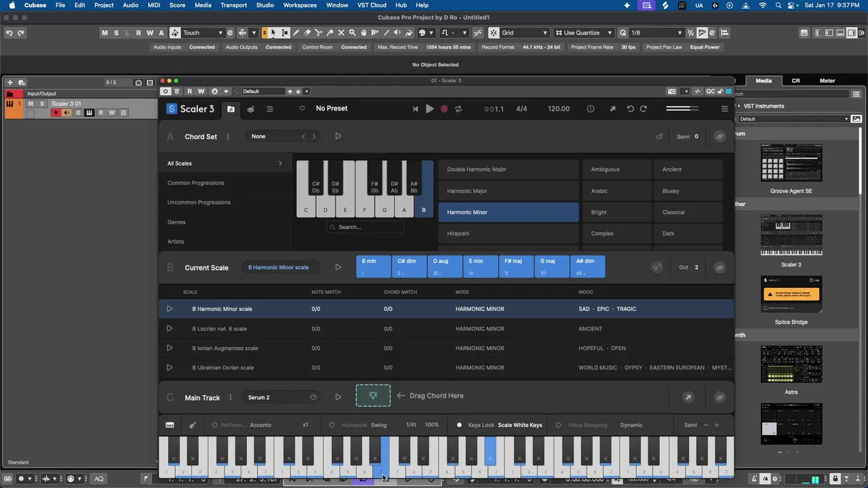Screen dimensions: 868x488
Task: Select the Draw pencil tool in Cubase toolbar
Action: tap(296, 33)
